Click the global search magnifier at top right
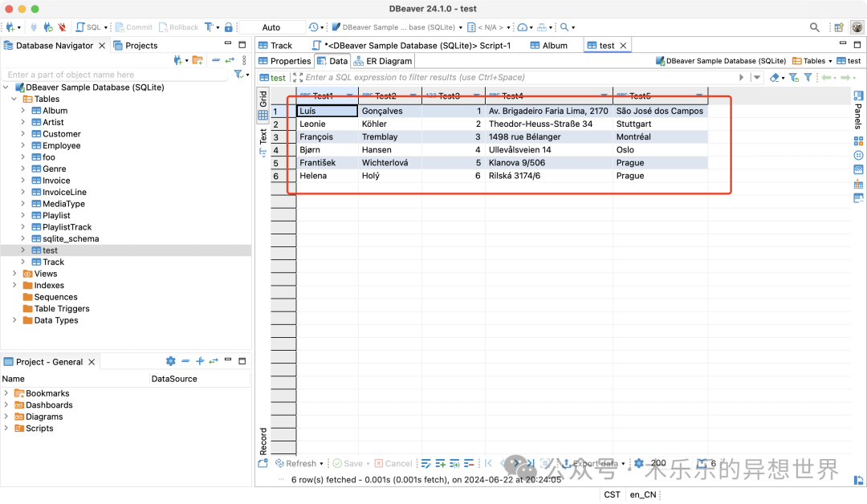 pyautogui.click(x=815, y=27)
